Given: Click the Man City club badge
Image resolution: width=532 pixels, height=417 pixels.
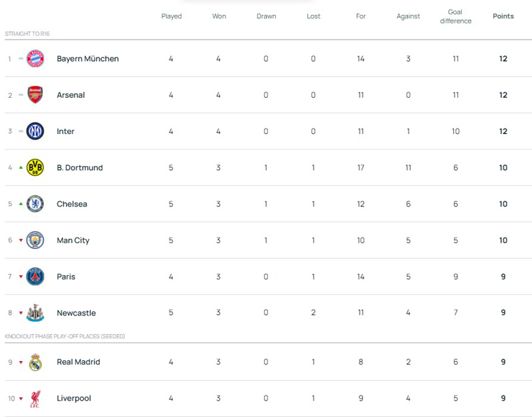Looking at the screenshot, I should click(35, 240).
